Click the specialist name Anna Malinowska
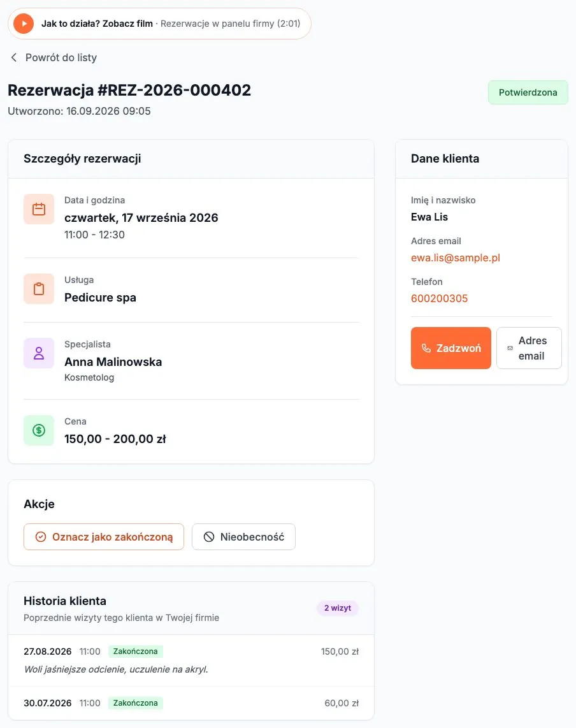The image size is (576, 728). point(113,362)
